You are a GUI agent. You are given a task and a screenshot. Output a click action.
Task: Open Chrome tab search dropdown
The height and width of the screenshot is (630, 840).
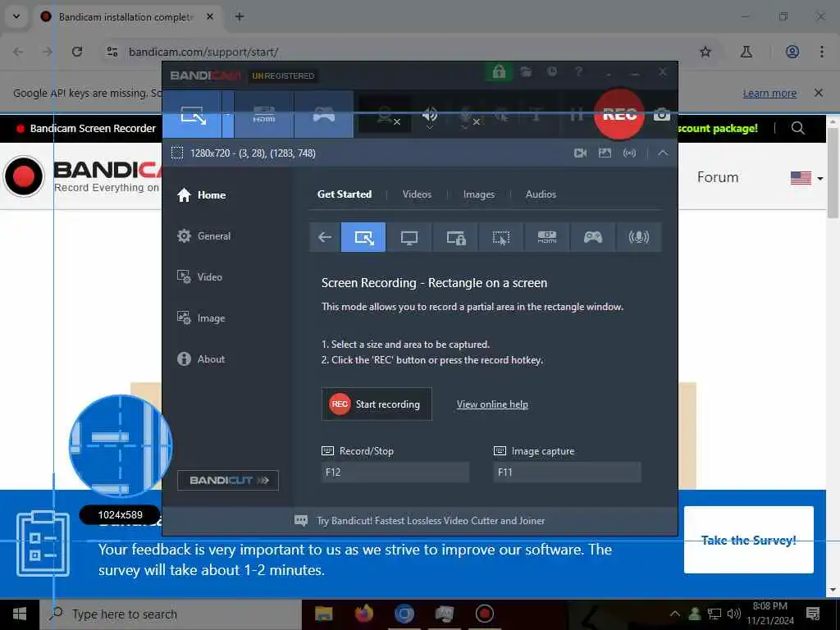coord(16,16)
